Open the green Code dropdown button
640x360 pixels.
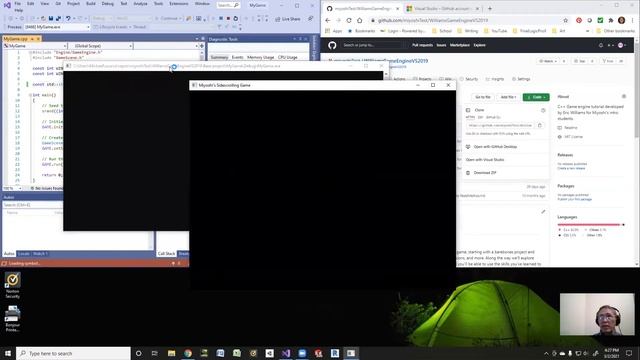tap(536, 97)
